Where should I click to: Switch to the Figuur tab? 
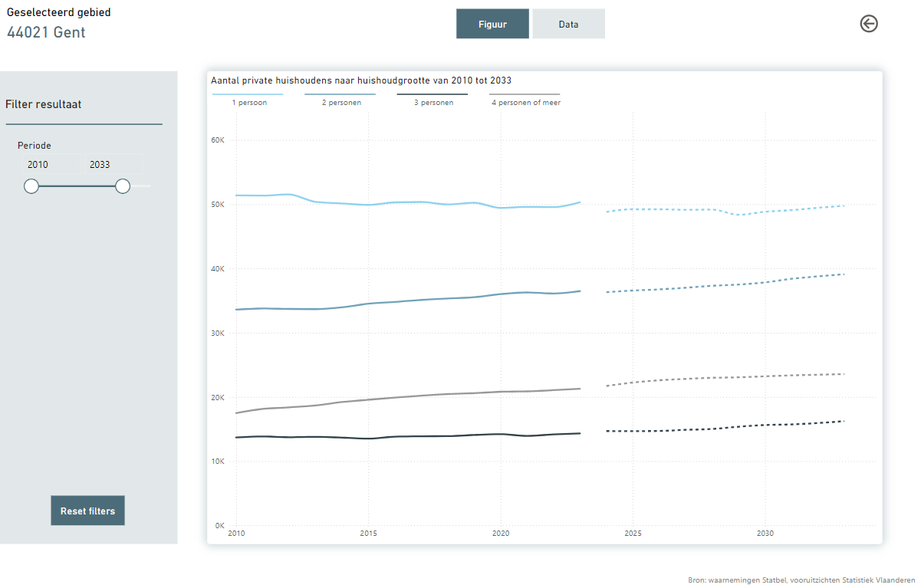[x=492, y=24]
